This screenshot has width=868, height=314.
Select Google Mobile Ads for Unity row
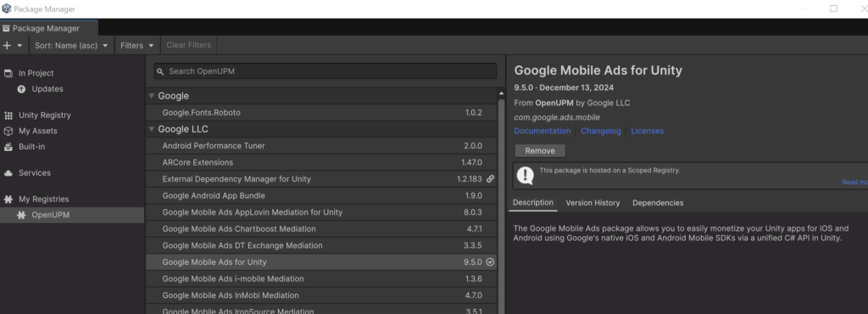[x=321, y=262]
